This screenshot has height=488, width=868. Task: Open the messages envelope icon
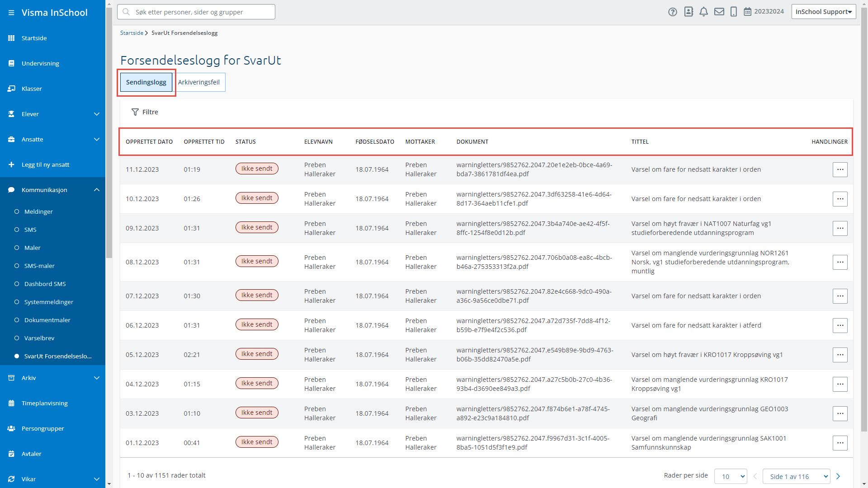click(x=719, y=12)
